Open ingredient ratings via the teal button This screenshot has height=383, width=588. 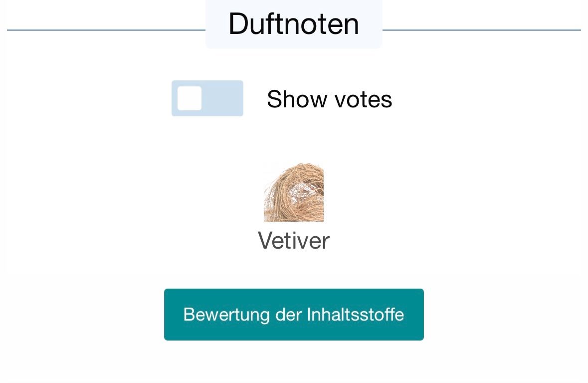click(294, 315)
